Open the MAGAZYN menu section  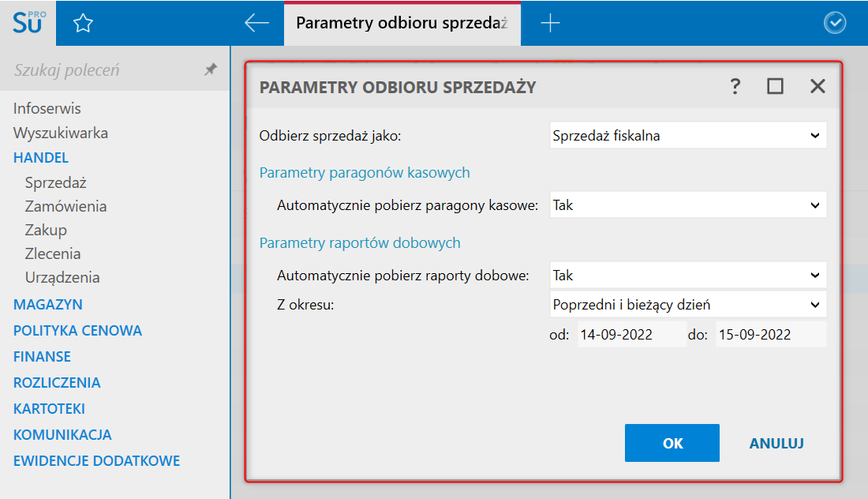click(x=48, y=305)
